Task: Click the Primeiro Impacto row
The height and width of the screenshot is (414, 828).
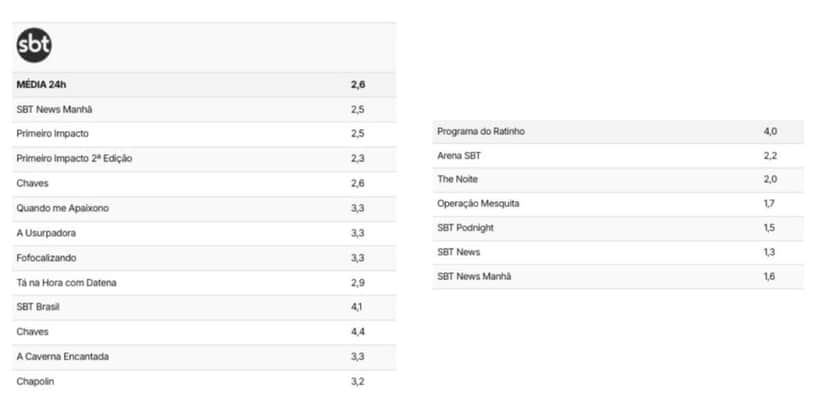Action: (204, 134)
